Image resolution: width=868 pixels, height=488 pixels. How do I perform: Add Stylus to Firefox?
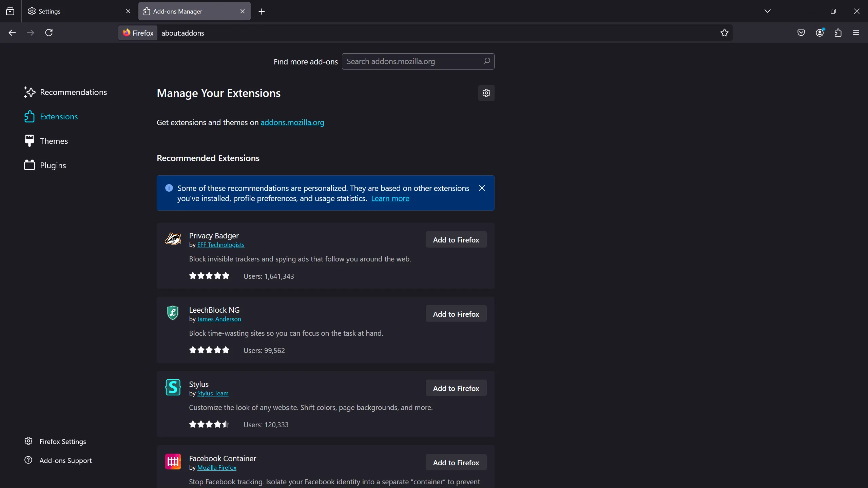456,388
